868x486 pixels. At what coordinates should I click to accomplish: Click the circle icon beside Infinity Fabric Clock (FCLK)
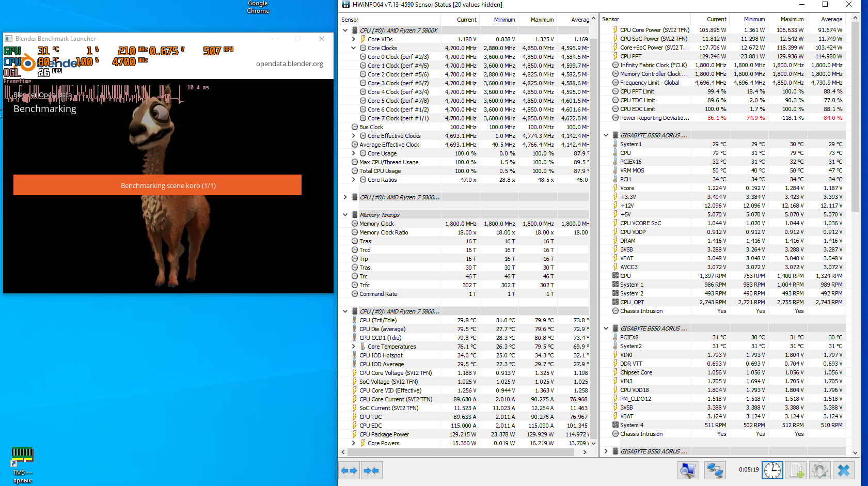click(x=616, y=65)
